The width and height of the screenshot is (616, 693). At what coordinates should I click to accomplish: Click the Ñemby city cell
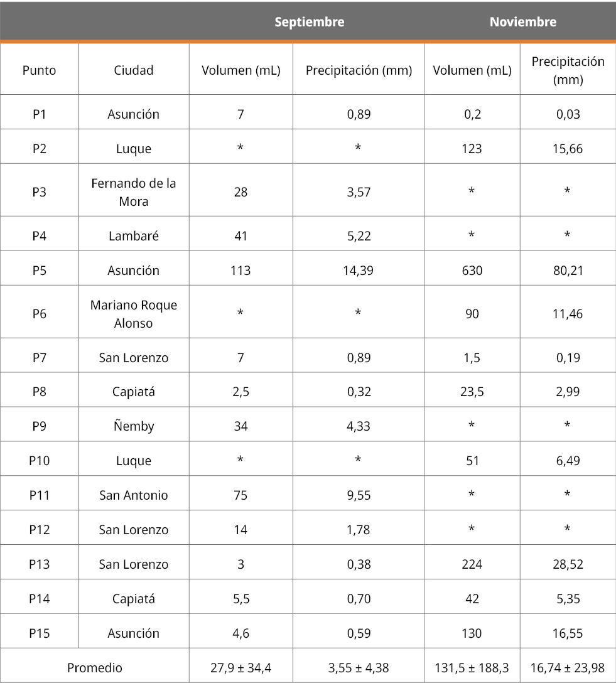134,426
